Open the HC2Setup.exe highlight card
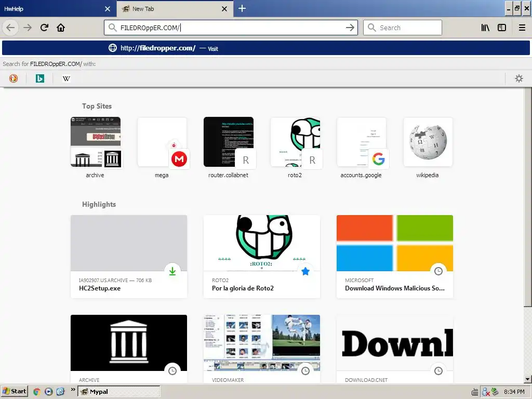This screenshot has height=399, width=532. [129, 257]
